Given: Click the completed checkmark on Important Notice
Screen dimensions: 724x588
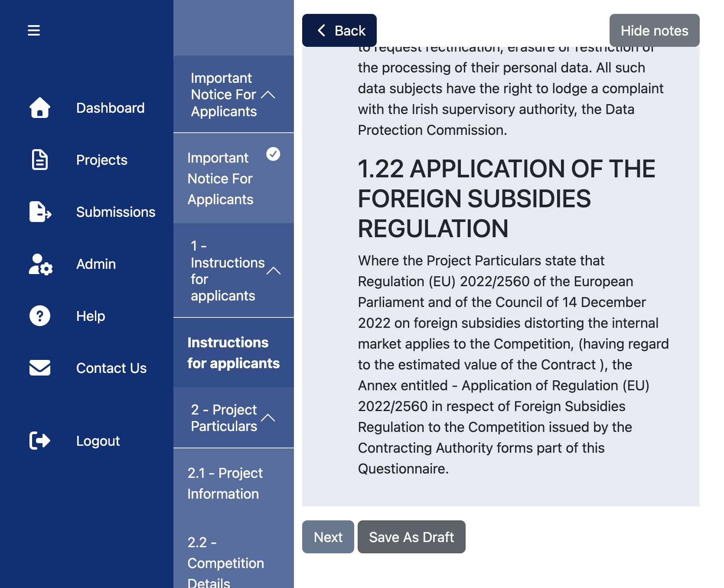Looking at the screenshot, I should pos(273,154).
